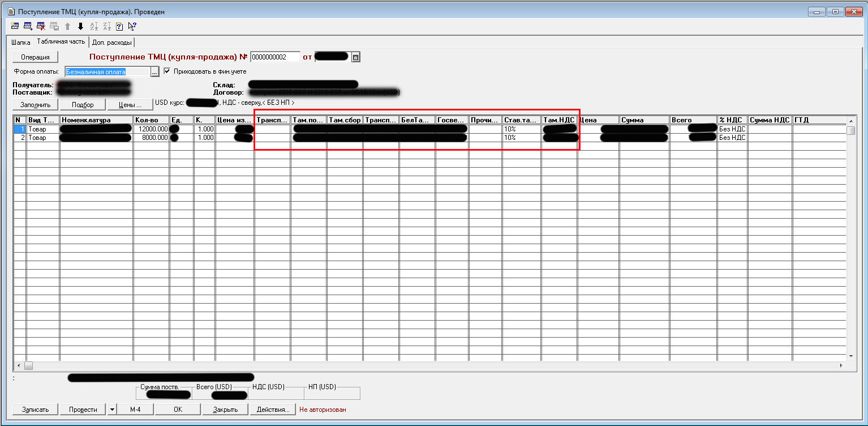
Task: Click the 'Подбор' button
Action: [83, 105]
